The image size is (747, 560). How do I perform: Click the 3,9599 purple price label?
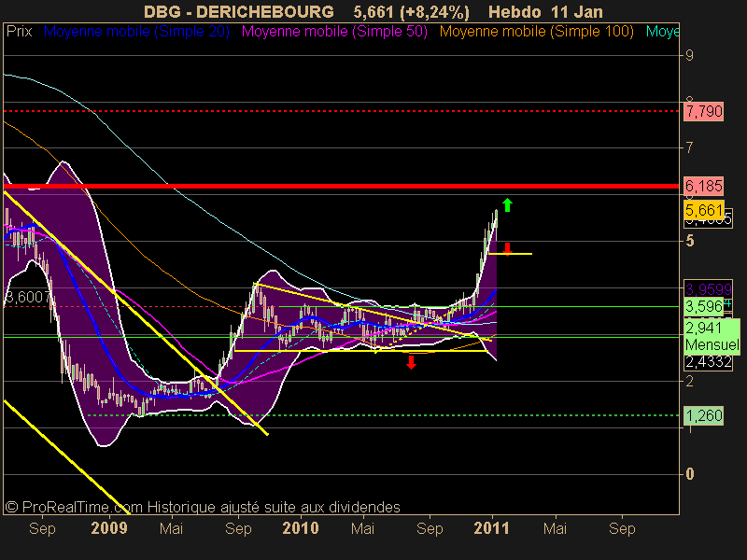click(x=708, y=289)
